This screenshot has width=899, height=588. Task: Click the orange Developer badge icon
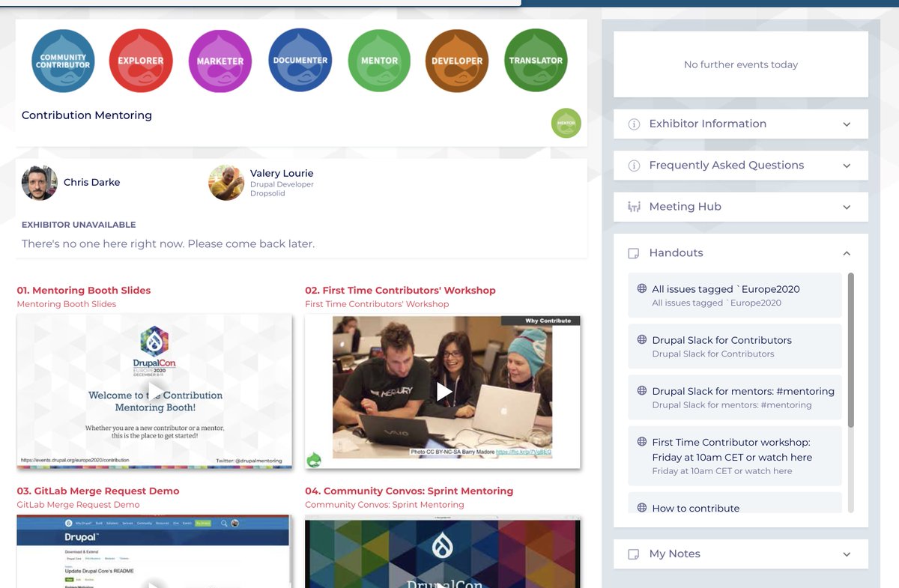457,61
